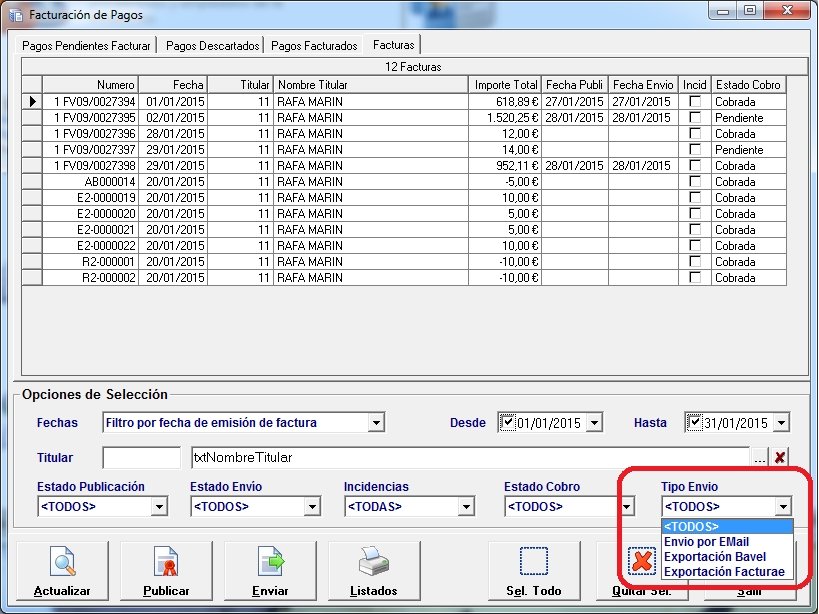819x614 pixels.
Task: Toggle Incid checkbox for invoice E2-0000019
Action: (x=695, y=197)
